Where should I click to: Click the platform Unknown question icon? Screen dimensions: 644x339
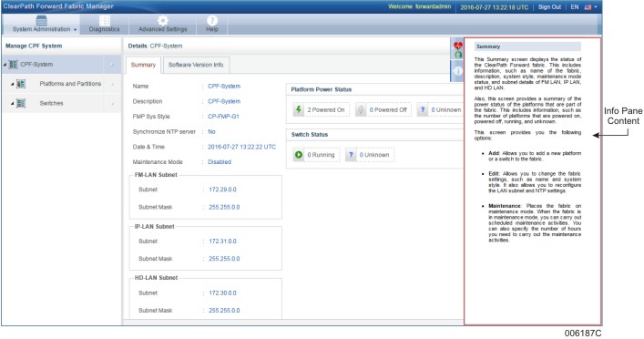[423, 109]
